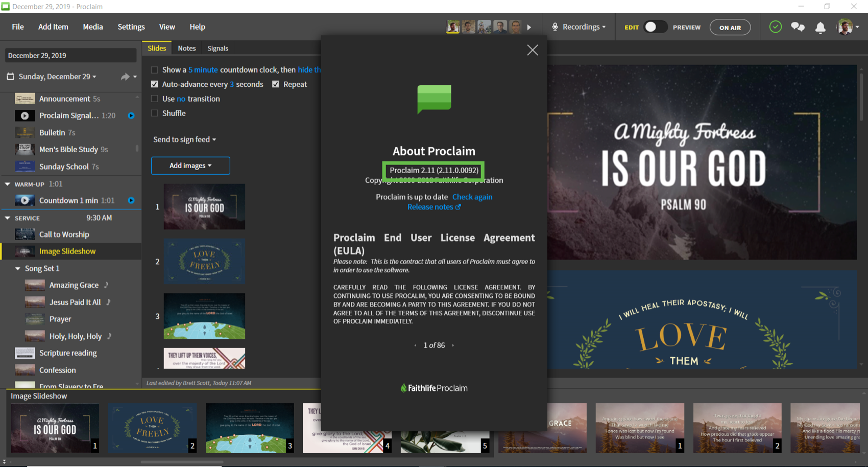Open the chat messages icon
868x467 pixels.
click(798, 27)
